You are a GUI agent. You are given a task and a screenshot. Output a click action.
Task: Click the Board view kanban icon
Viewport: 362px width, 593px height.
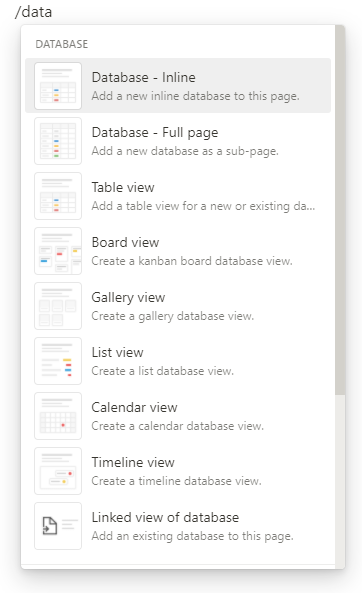[x=58, y=251]
